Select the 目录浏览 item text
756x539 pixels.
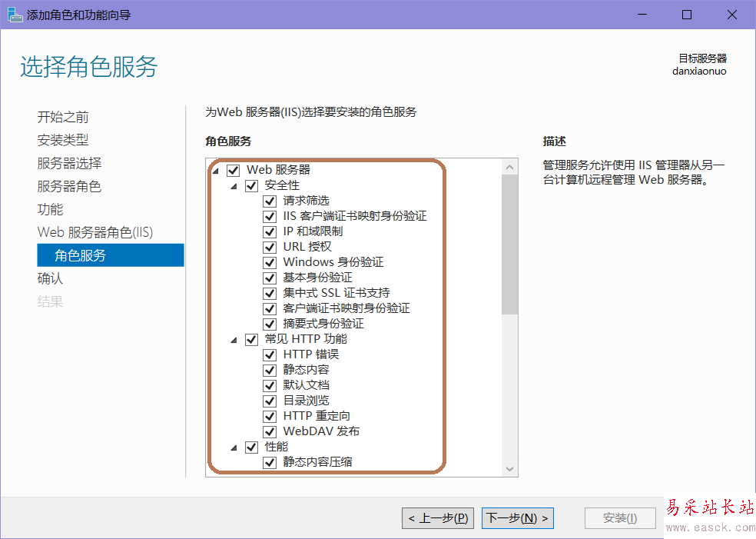coord(306,401)
